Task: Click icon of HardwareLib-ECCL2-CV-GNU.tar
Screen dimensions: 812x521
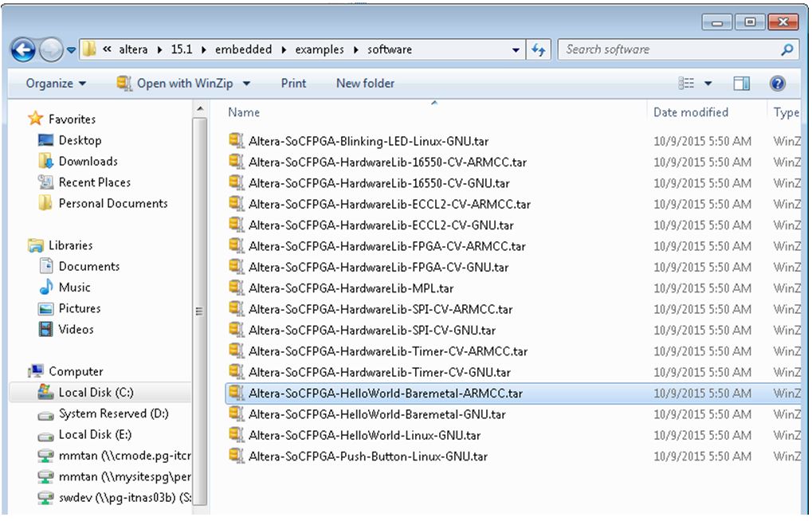Action: (236, 224)
